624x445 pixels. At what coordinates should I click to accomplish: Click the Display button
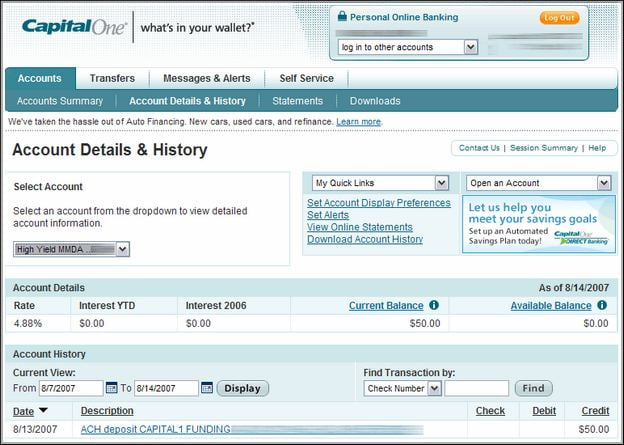tap(243, 388)
